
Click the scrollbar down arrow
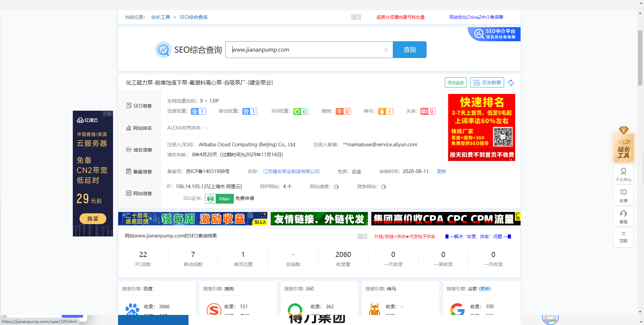[640, 312]
